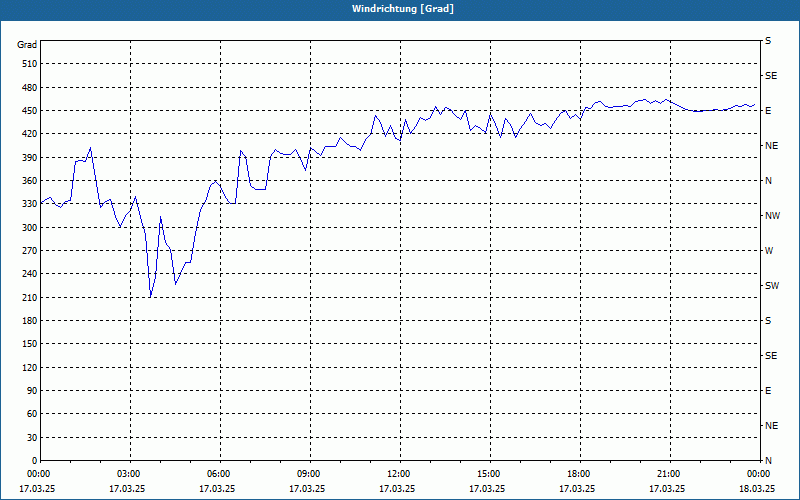The width and height of the screenshot is (800, 500).
Task: Click the "15:00" time label
Action: point(490,474)
